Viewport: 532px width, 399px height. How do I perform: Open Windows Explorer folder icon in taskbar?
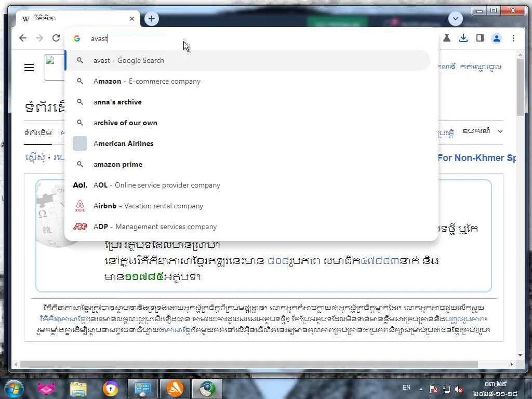click(78, 389)
